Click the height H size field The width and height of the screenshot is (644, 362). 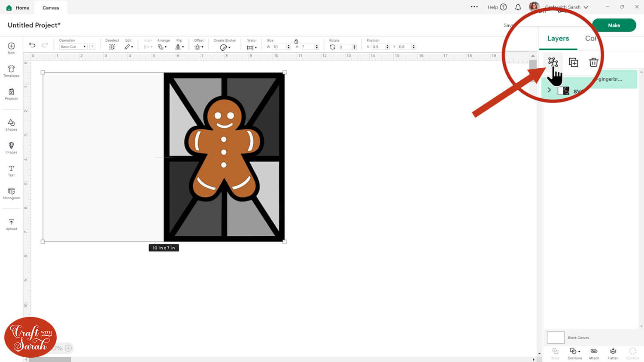coord(307,47)
